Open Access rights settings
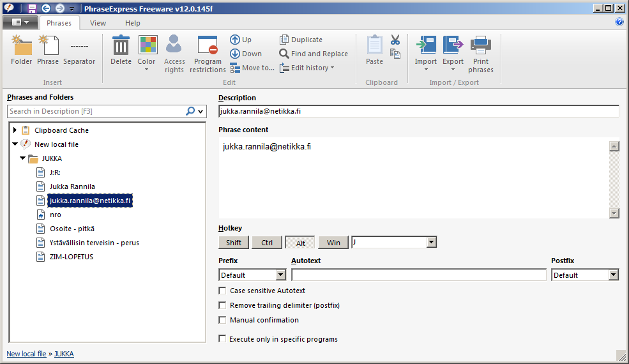The width and height of the screenshot is (629, 364). [x=174, y=54]
